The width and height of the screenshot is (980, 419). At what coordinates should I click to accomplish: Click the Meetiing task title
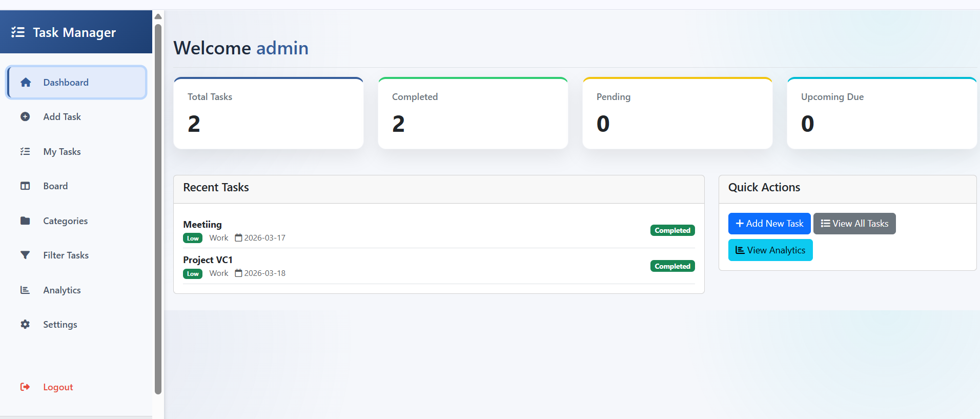click(202, 225)
